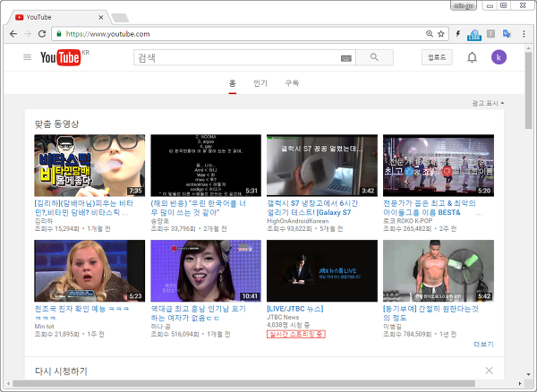The width and height of the screenshot is (537, 392).
Task: Open 친자 확인 예능 video title
Action: click(x=81, y=313)
